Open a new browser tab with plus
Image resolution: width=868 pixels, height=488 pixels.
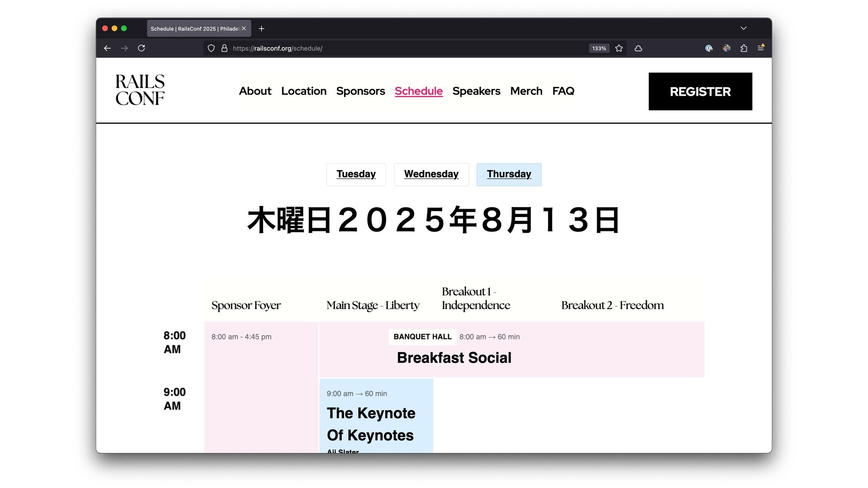point(261,28)
